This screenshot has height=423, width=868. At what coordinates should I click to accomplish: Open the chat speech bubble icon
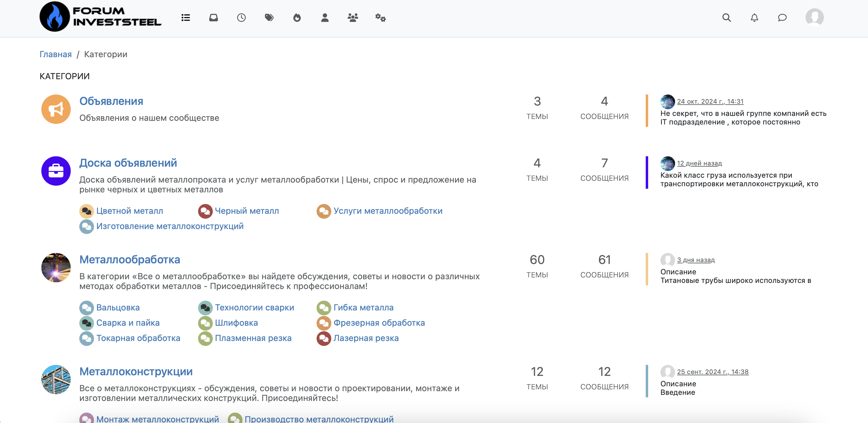click(782, 17)
